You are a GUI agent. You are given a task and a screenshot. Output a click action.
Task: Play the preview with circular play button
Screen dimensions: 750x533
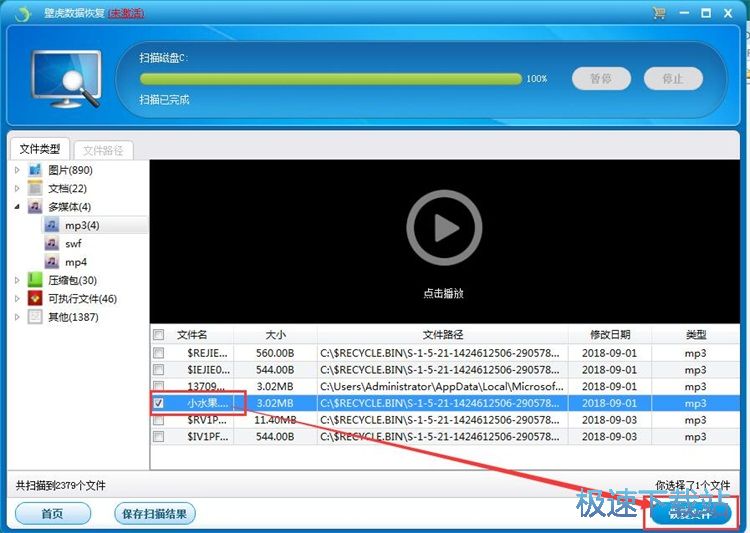[x=444, y=228]
